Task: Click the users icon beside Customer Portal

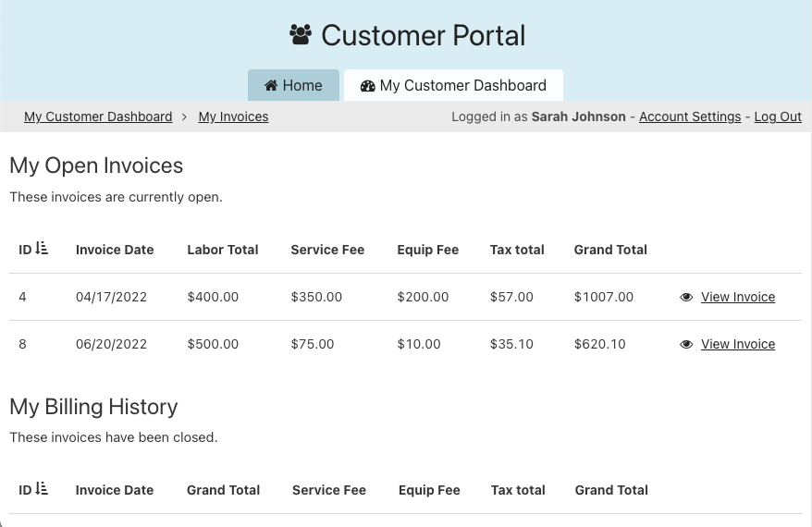Action: coord(301,35)
